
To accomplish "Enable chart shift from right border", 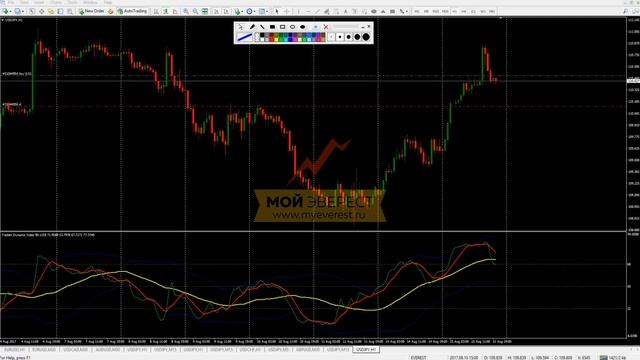I will pyautogui.click(x=226, y=11).
